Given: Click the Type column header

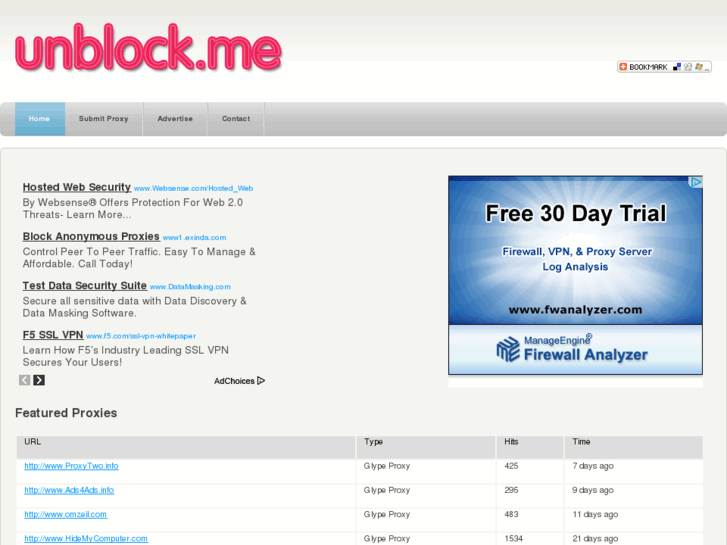Looking at the screenshot, I should [x=426, y=447].
